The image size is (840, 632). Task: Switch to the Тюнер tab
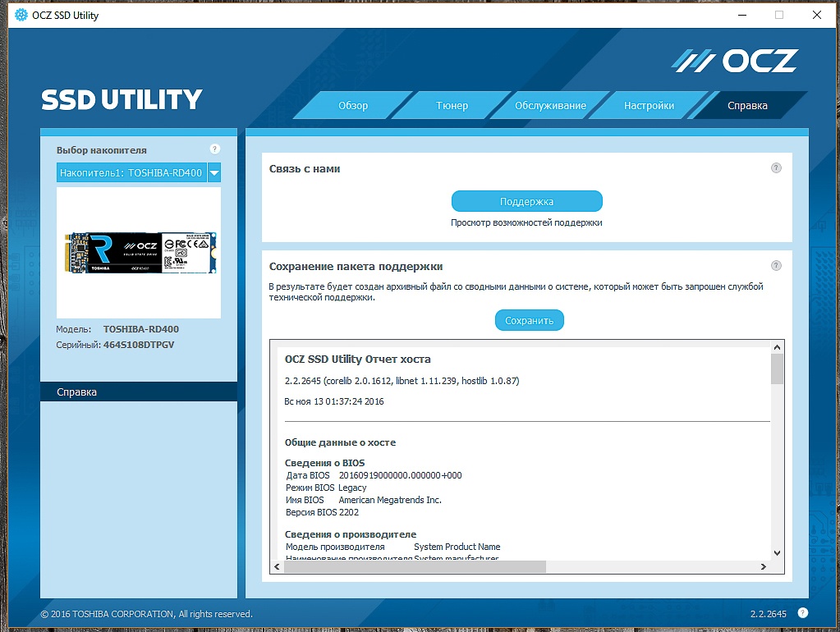click(452, 106)
